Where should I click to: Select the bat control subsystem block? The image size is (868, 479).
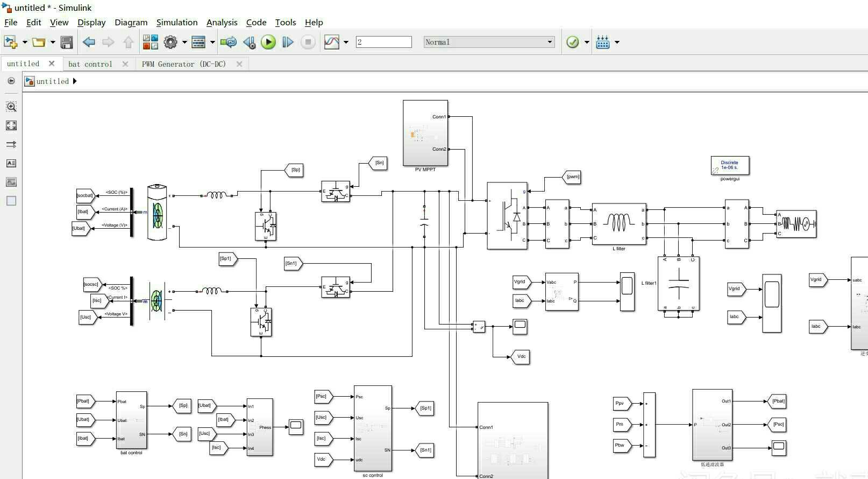click(132, 420)
